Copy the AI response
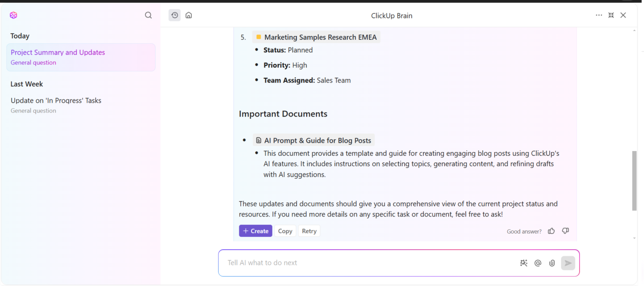The height and width of the screenshot is (288, 644). [285, 231]
